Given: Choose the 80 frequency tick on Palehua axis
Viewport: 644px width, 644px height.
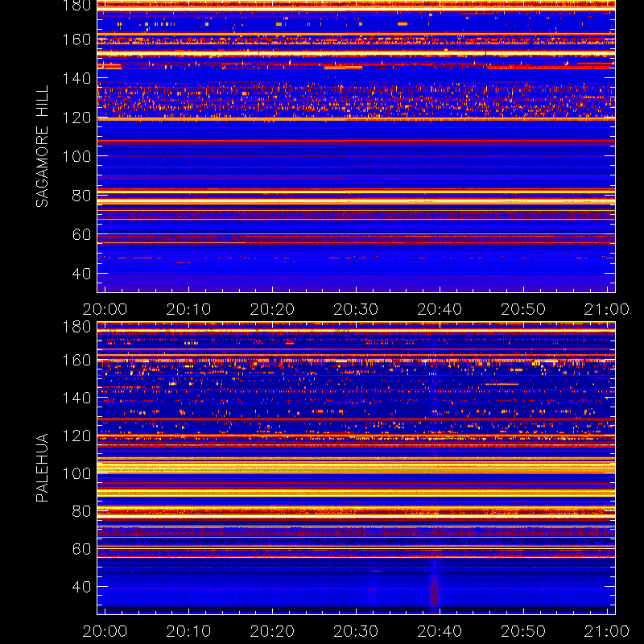Looking at the screenshot, I should (x=81, y=511).
